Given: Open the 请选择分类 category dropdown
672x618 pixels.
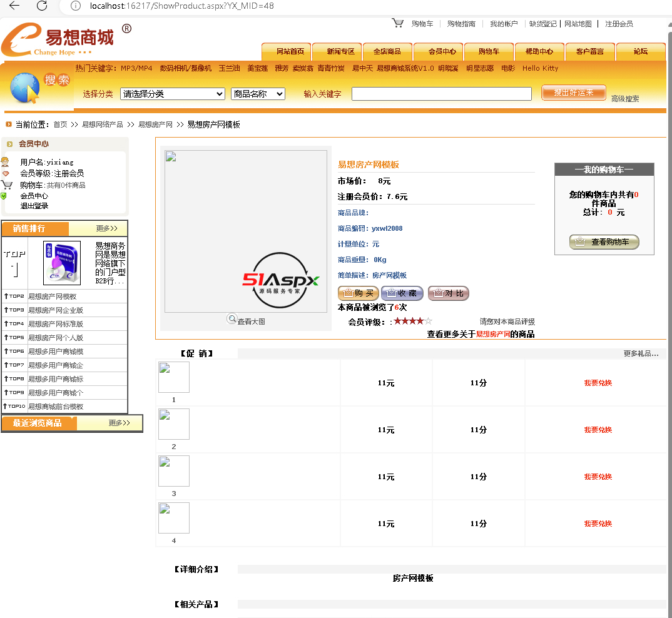Looking at the screenshot, I should point(173,94).
